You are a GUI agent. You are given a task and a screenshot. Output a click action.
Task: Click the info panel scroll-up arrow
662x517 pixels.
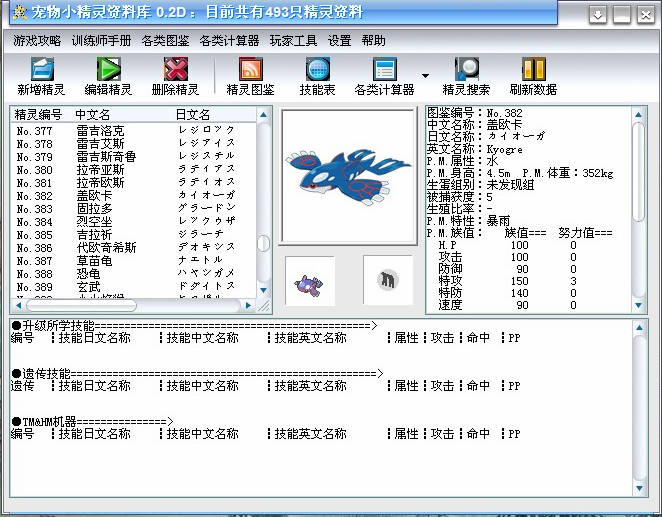click(638, 114)
